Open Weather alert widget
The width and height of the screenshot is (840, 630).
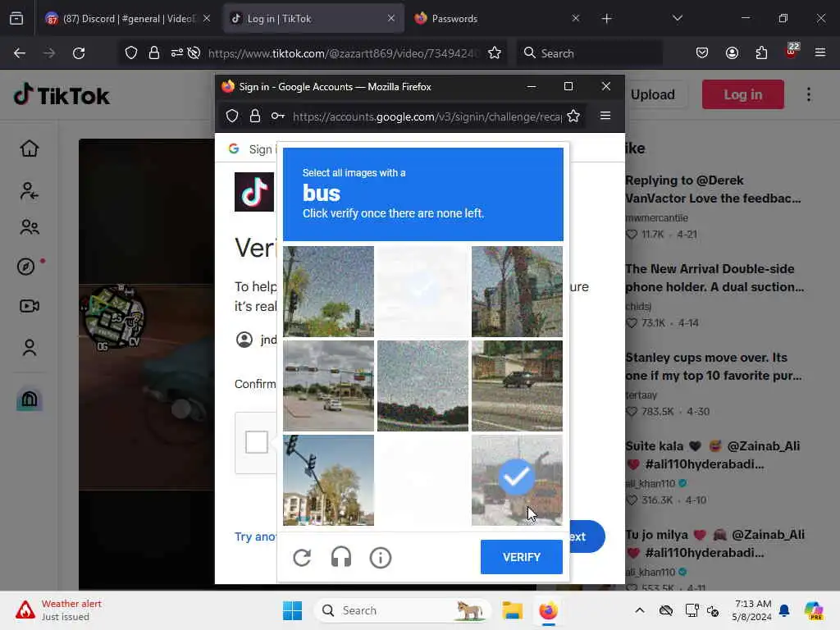click(59, 610)
